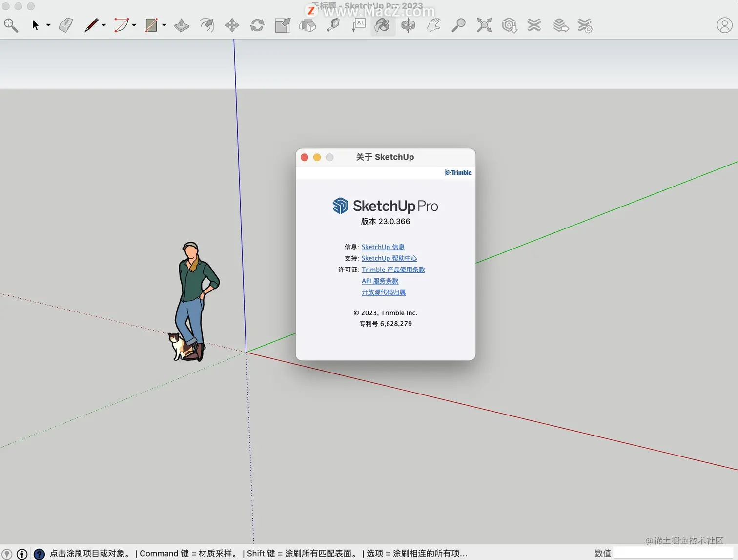
Task: Open the SketchUp 帮助中心 link
Action: (x=389, y=258)
